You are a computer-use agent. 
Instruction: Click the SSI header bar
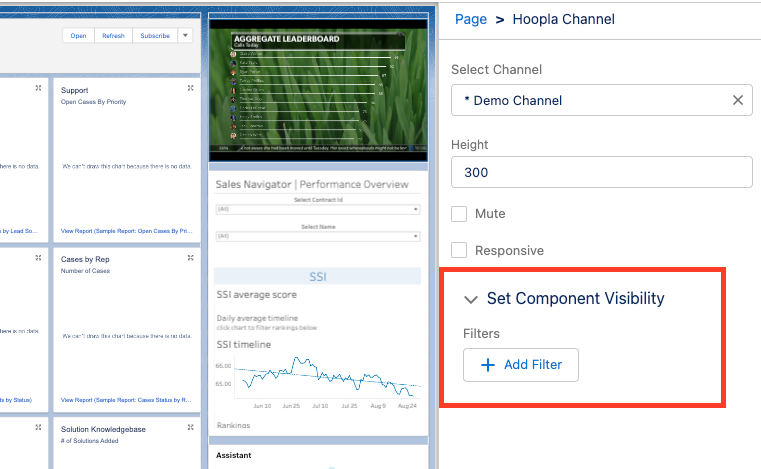point(317,276)
